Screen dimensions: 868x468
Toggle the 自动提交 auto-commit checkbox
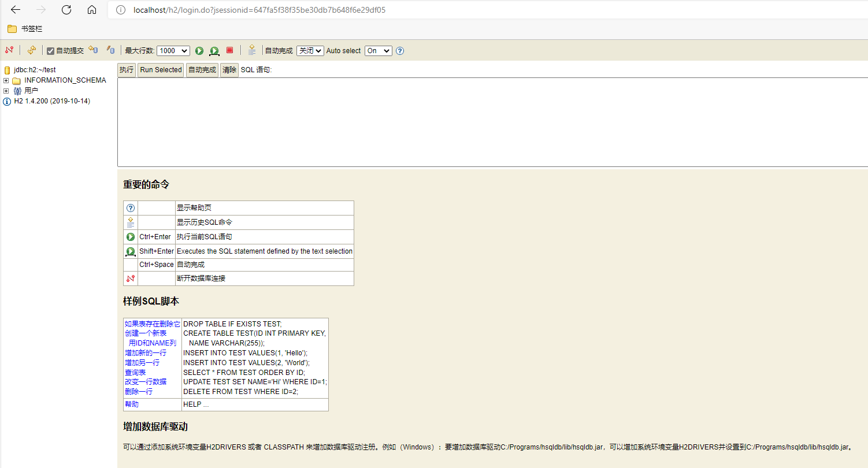click(50, 50)
